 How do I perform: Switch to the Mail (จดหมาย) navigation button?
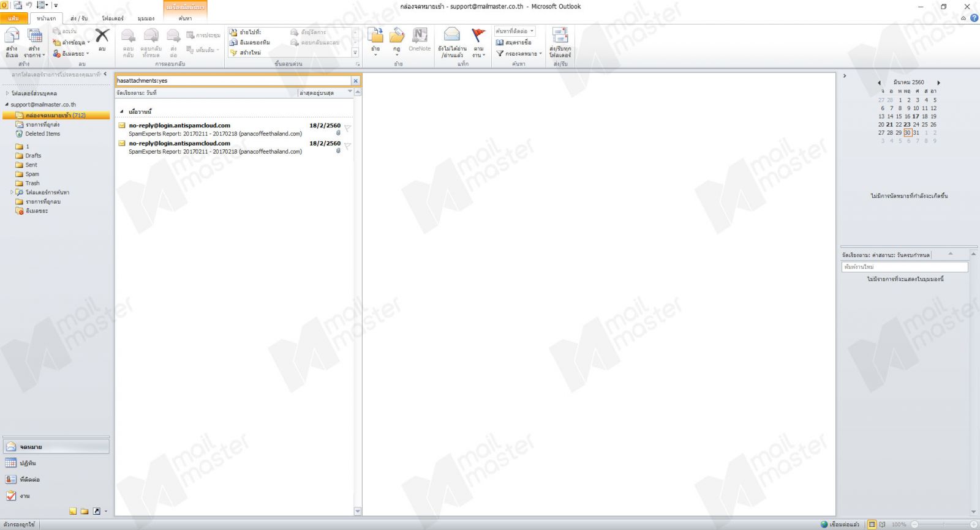tap(56, 447)
